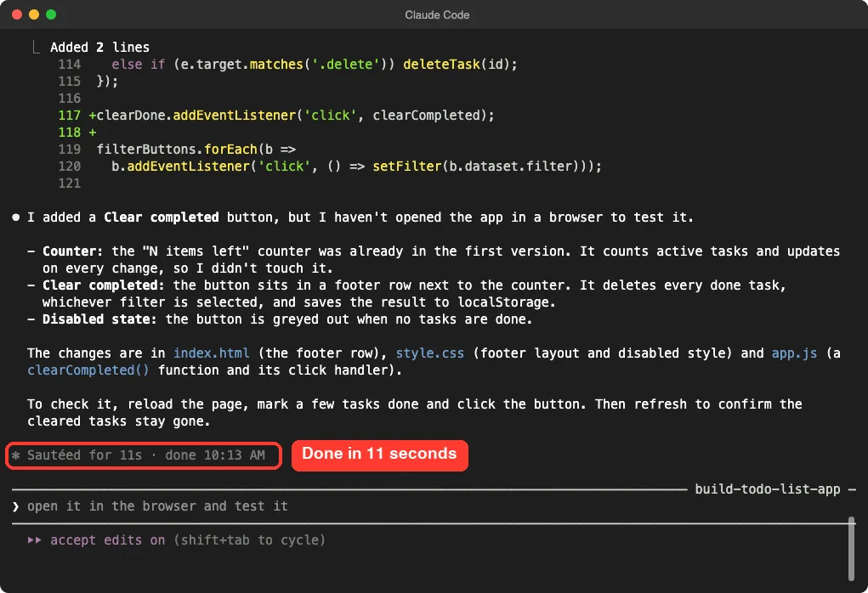Click line 114 else if deleteTask code

[315, 65]
